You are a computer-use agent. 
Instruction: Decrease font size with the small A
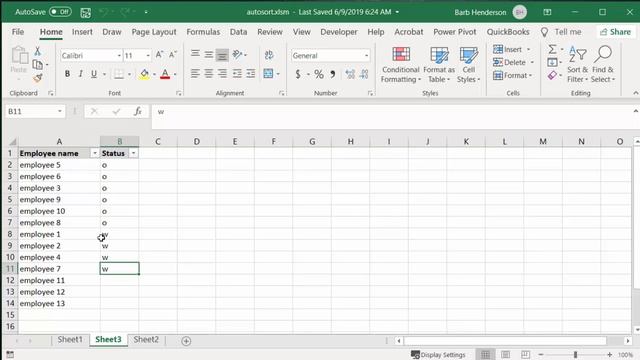[x=173, y=55]
